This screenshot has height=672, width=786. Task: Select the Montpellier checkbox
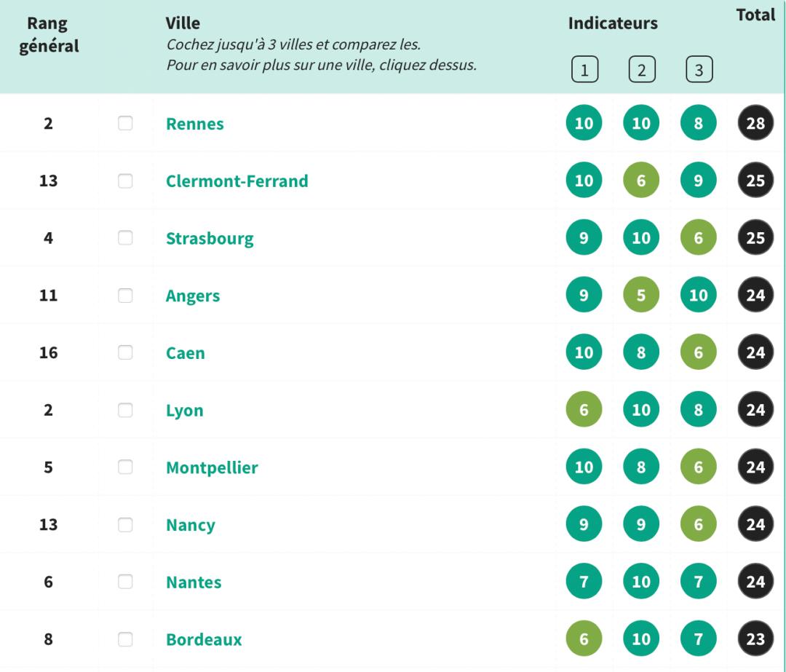(x=125, y=467)
